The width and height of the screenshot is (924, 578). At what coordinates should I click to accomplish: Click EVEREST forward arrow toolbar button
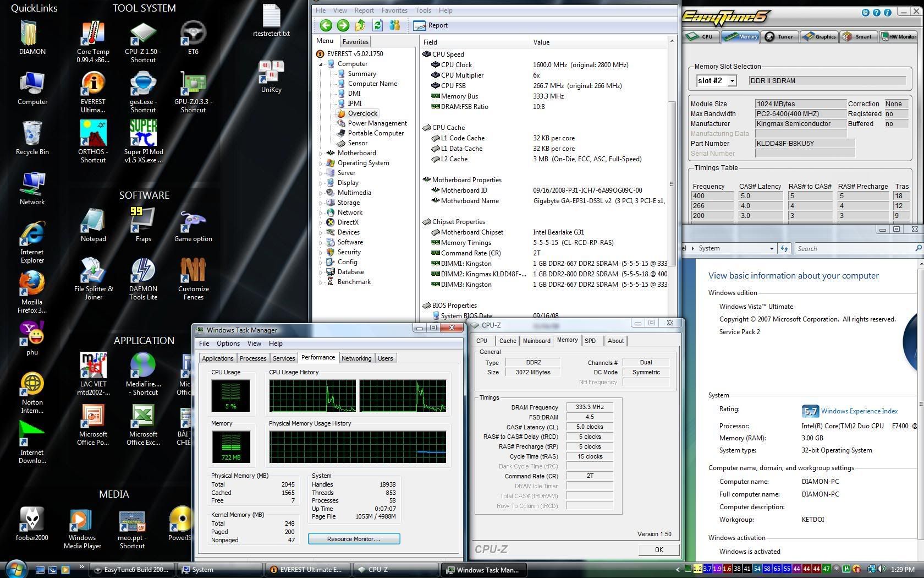pos(343,25)
